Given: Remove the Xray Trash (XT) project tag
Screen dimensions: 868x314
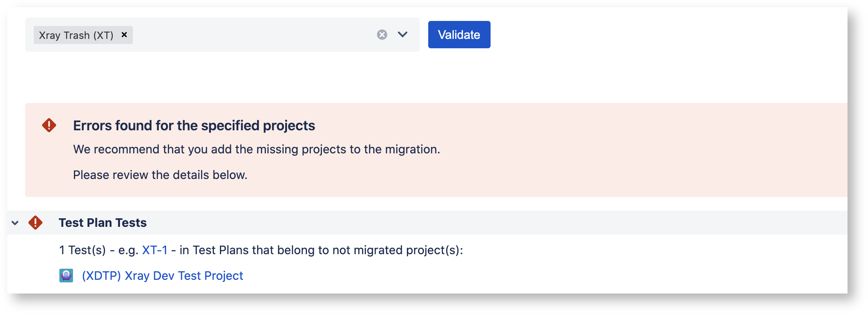Looking at the screenshot, I should (x=124, y=35).
